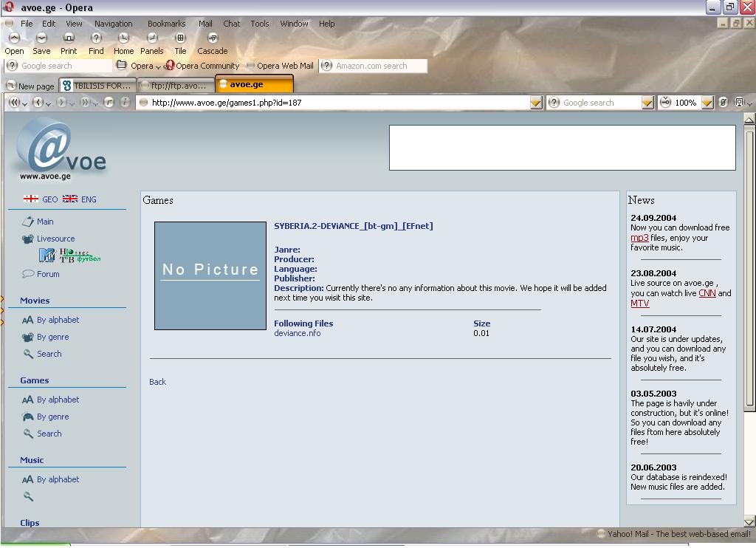Open the MTV link in News
This screenshot has height=548, width=756.
[x=640, y=303]
